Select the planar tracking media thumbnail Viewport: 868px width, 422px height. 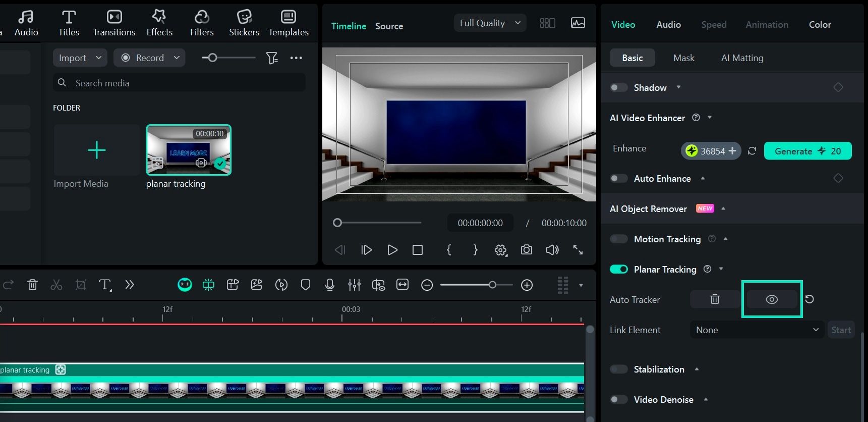click(189, 150)
